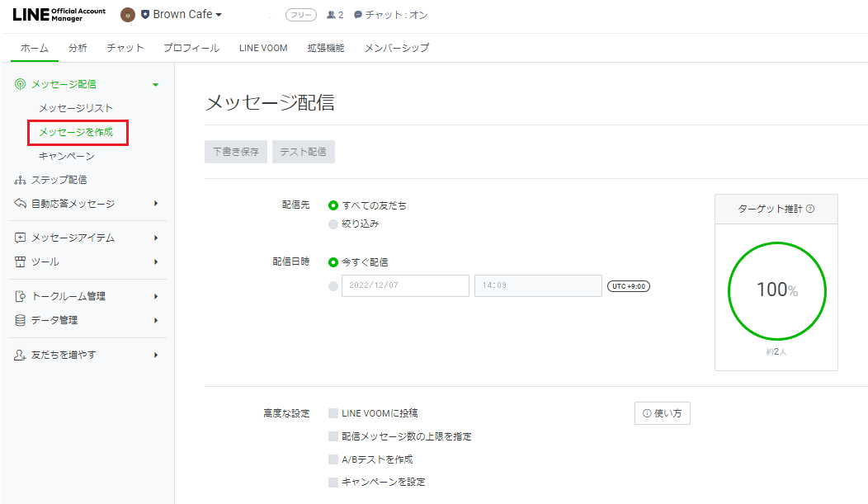This screenshot has height=504, width=868.
Task: Click the auto-response reply arrow icon
Action: coord(21,204)
